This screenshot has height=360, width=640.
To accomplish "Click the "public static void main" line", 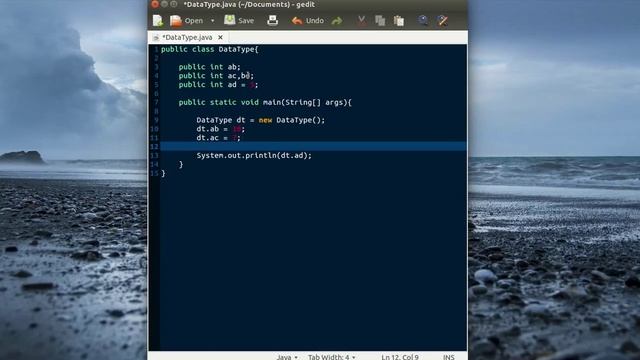I will tap(265, 102).
